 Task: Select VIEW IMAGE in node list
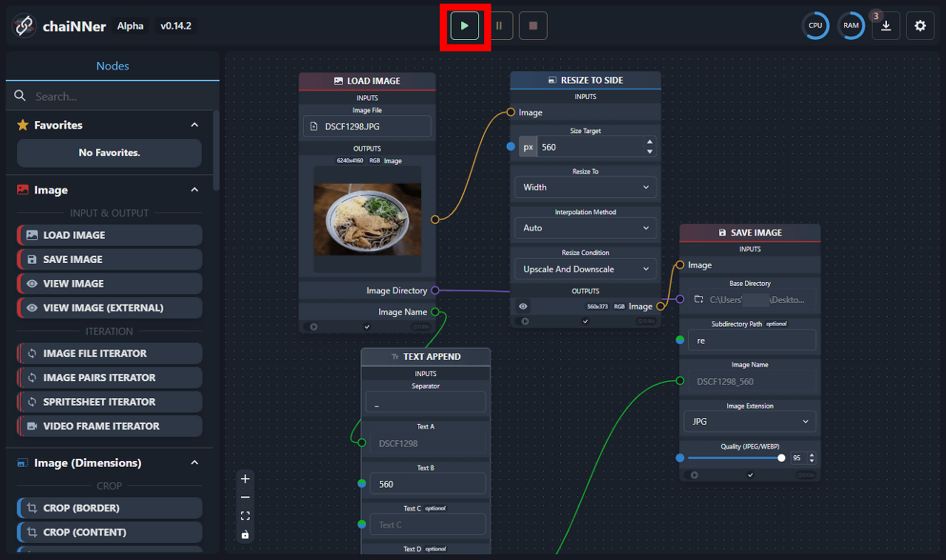[x=109, y=284]
